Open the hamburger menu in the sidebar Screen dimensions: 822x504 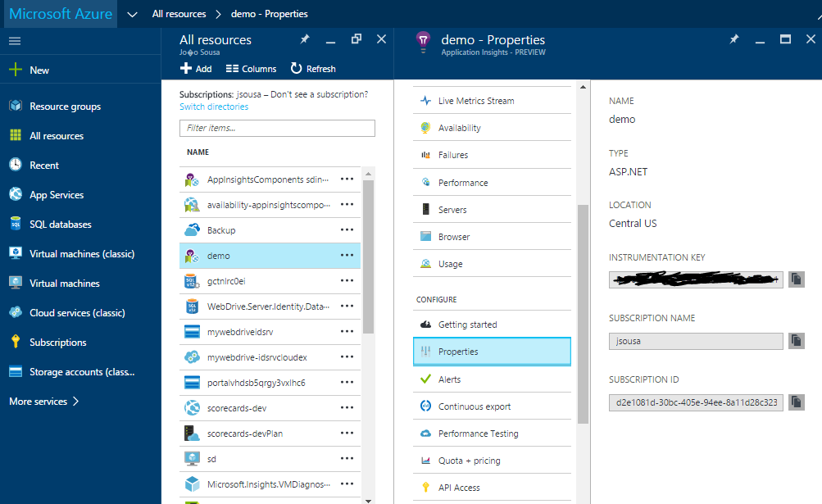[x=15, y=41]
